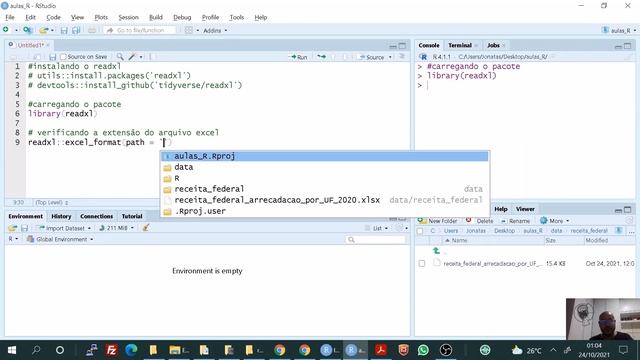
Task: Open the File menu
Action: 10,17
